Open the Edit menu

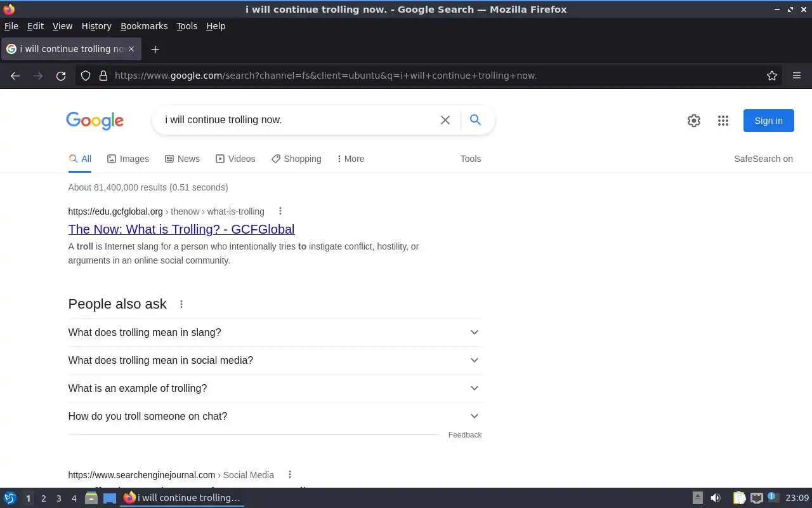coord(36,26)
